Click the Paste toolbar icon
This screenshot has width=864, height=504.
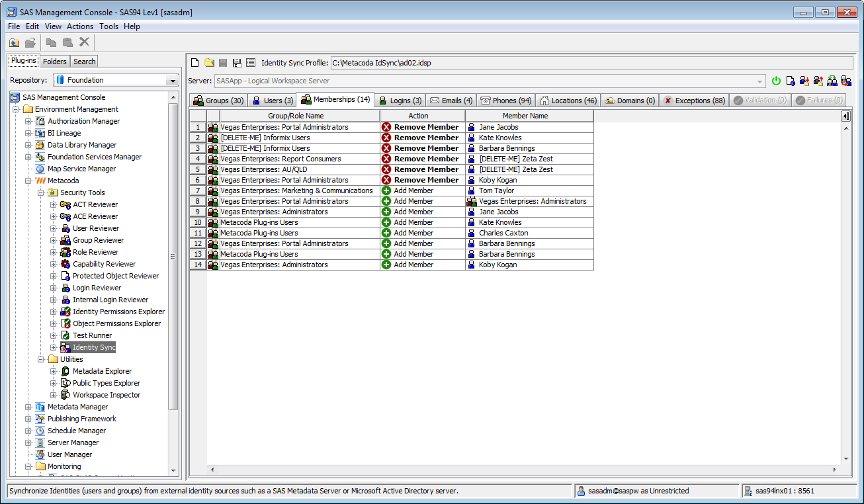(x=67, y=42)
